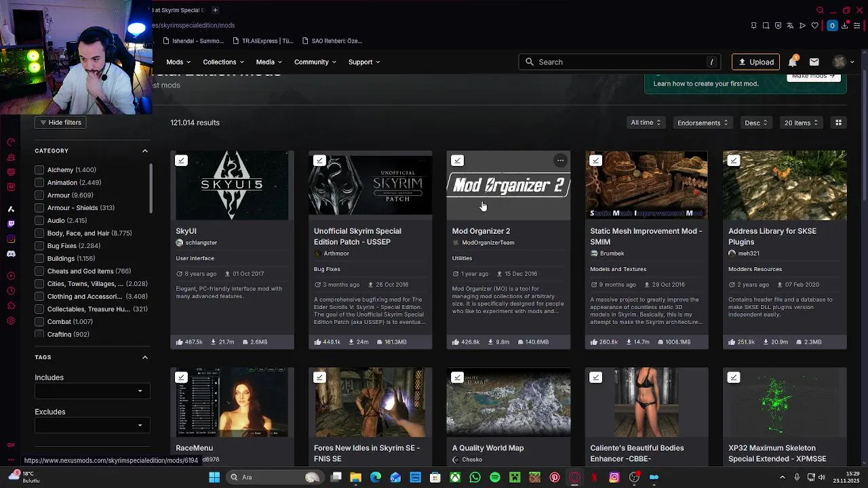Check the Combat category checkbox
Image resolution: width=868 pixels, height=488 pixels.
(x=39, y=322)
